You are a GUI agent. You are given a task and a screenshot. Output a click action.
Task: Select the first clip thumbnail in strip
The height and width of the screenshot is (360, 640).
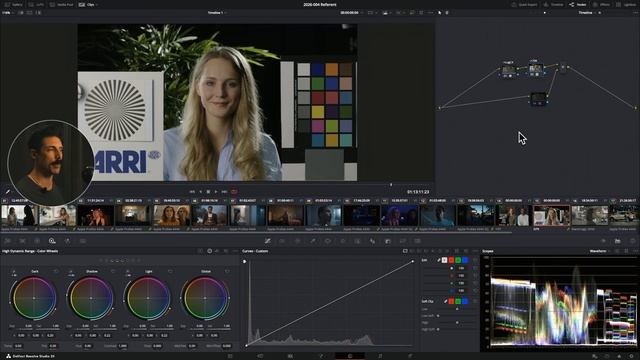(19, 216)
